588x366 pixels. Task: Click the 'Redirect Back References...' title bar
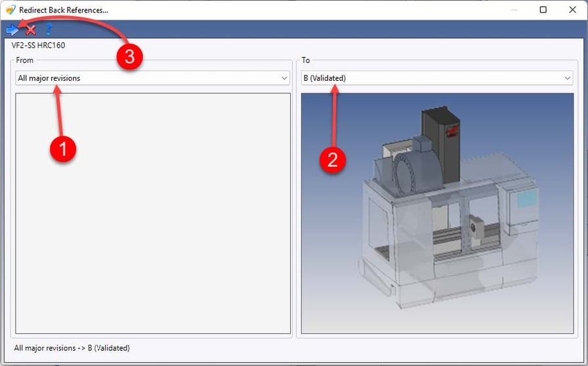click(x=64, y=10)
